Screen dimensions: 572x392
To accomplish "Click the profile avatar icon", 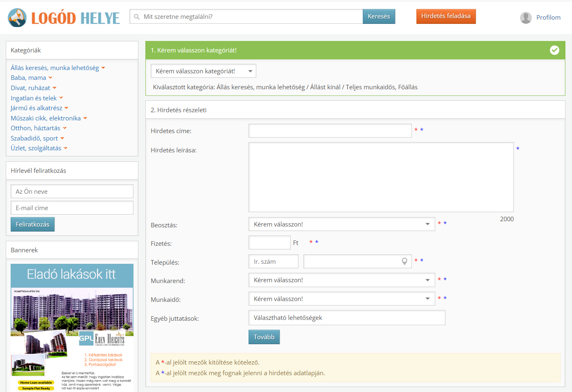I will (526, 18).
